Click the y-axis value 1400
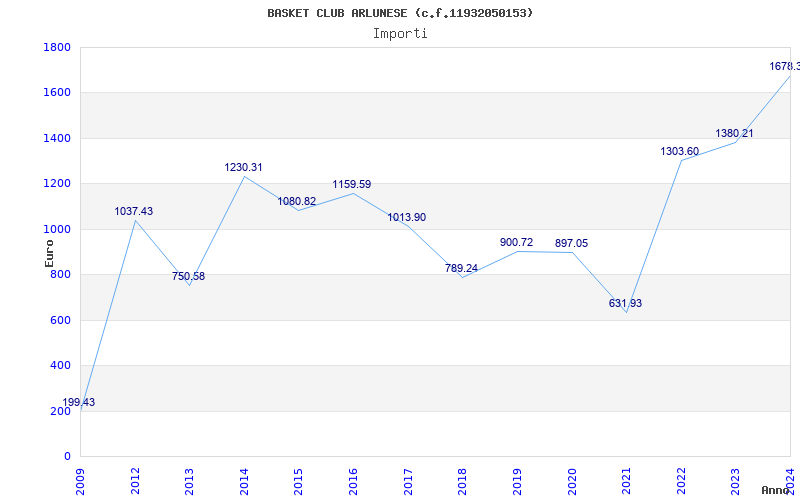The image size is (800, 500). pyautogui.click(x=58, y=138)
